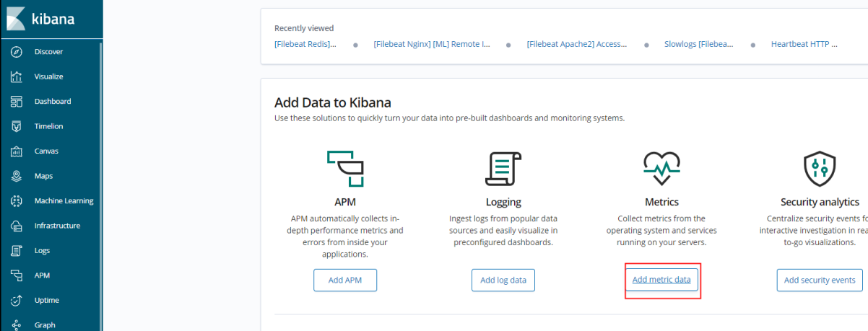868x331 pixels.
Task: Click the Security analytics heading
Action: [820, 202]
